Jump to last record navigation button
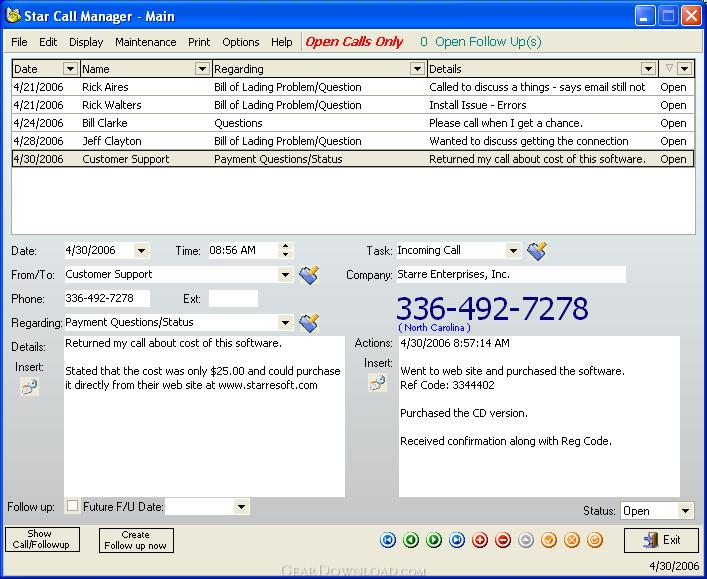 point(457,540)
